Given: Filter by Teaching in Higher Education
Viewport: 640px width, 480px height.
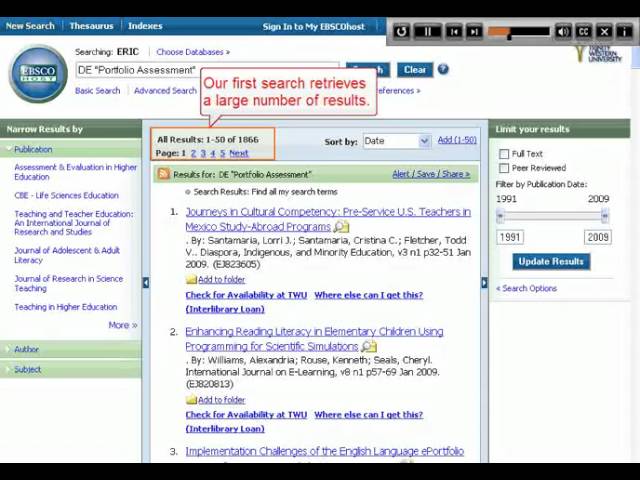Looking at the screenshot, I should click(66, 307).
